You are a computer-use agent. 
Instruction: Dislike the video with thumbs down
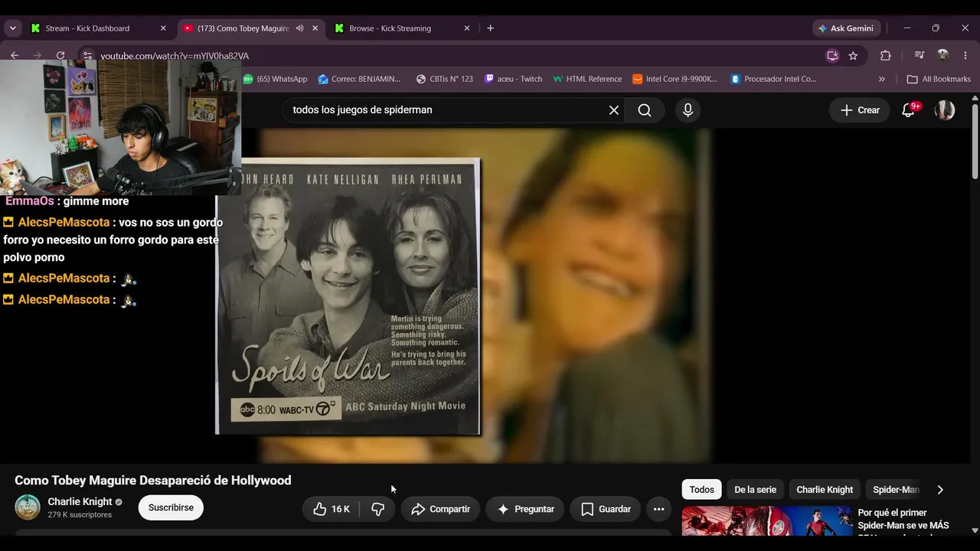[378, 509]
